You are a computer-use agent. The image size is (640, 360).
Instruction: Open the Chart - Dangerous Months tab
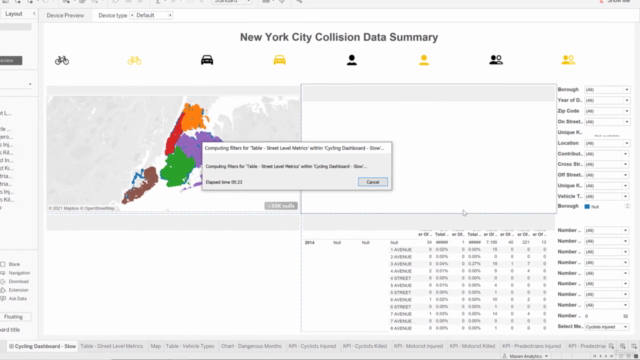[251, 346]
